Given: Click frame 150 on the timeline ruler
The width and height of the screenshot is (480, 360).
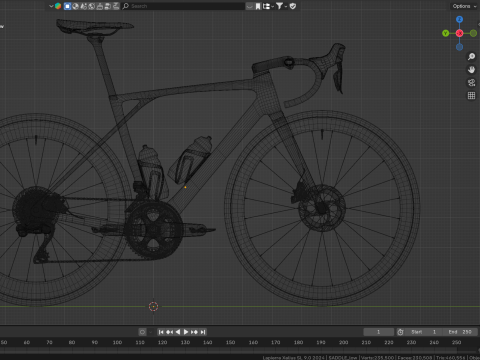Looking at the screenshot, I should 230,342.
